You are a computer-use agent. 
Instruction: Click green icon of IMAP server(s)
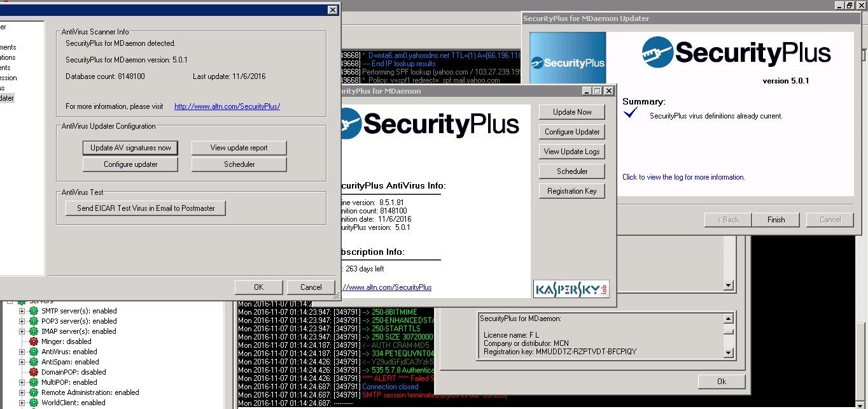tap(34, 331)
